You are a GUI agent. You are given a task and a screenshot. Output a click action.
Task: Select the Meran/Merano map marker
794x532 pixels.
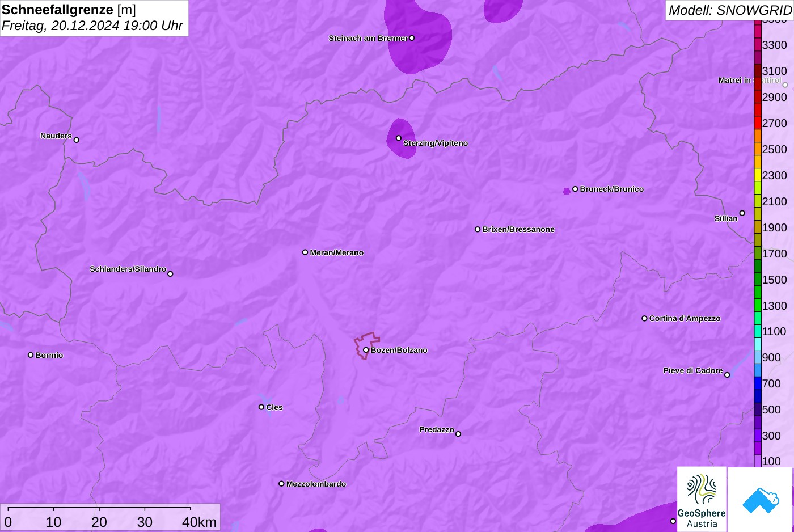click(x=305, y=252)
